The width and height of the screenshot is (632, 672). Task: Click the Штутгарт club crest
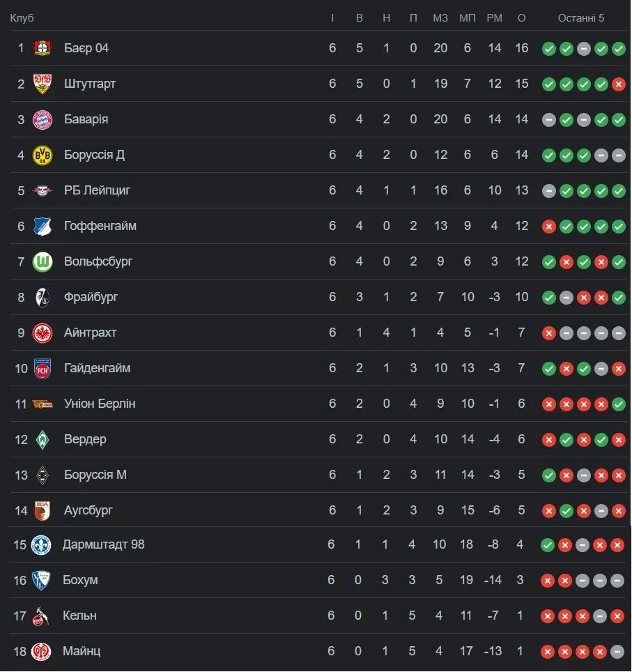point(43,84)
